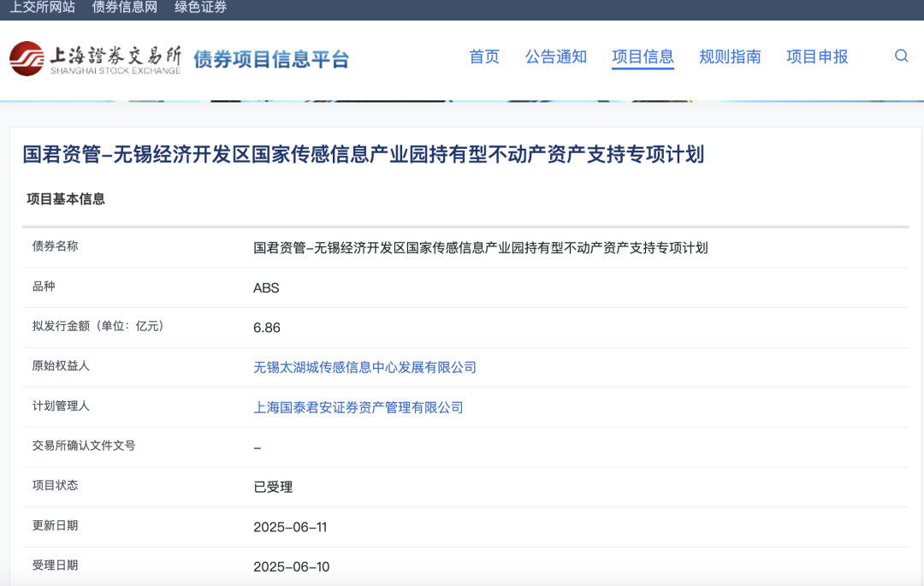The image size is (924, 586).
Task: Click the 2025-06-10 date value
Action: click(x=291, y=567)
